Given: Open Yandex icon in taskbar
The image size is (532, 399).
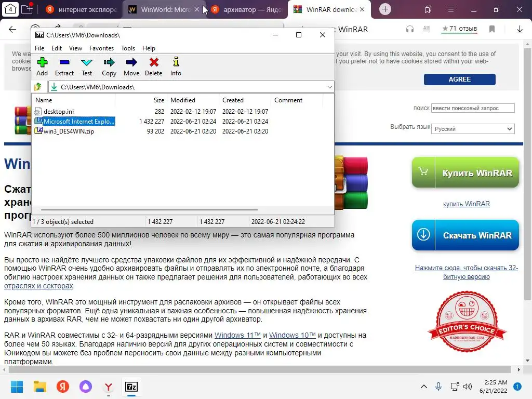Looking at the screenshot, I should pyautogui.click(x=63, y=387).
